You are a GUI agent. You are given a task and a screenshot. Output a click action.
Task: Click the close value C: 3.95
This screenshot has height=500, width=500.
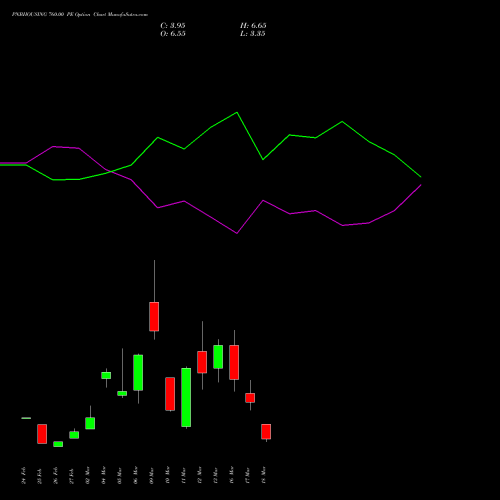pyautogui.click(x=173, y=26)
